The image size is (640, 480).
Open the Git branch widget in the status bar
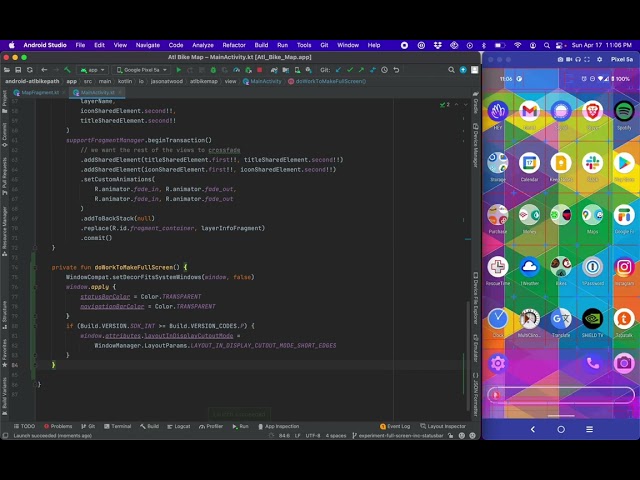397,436
